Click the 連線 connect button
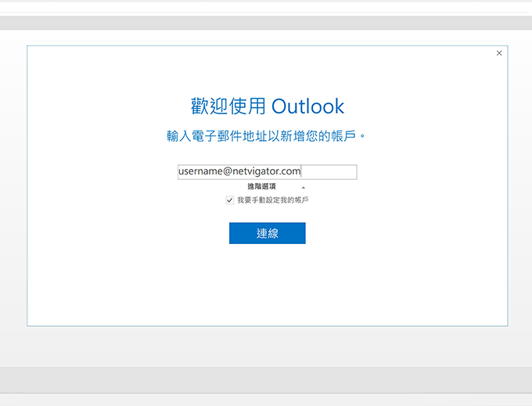 268,233
